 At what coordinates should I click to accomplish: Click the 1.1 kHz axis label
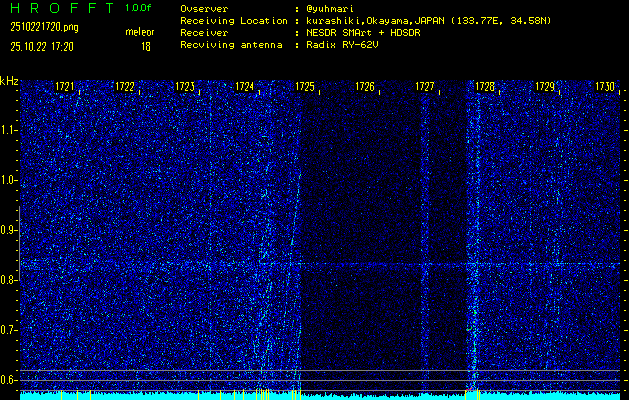(7, 130)
